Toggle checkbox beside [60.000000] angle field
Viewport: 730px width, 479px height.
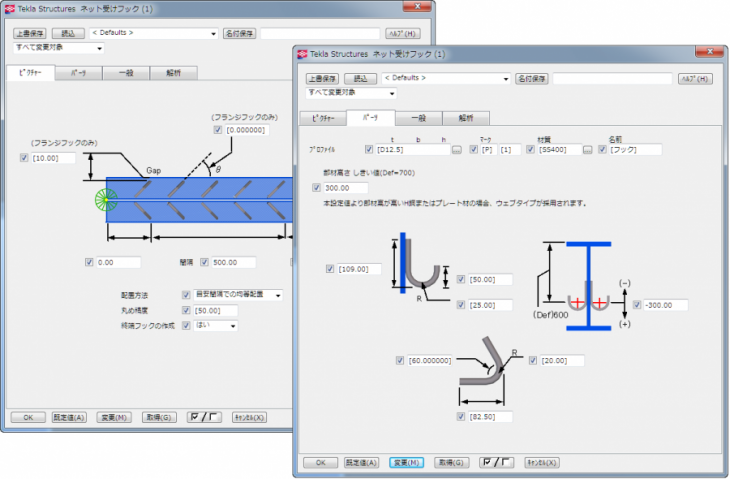coord(399,360)
